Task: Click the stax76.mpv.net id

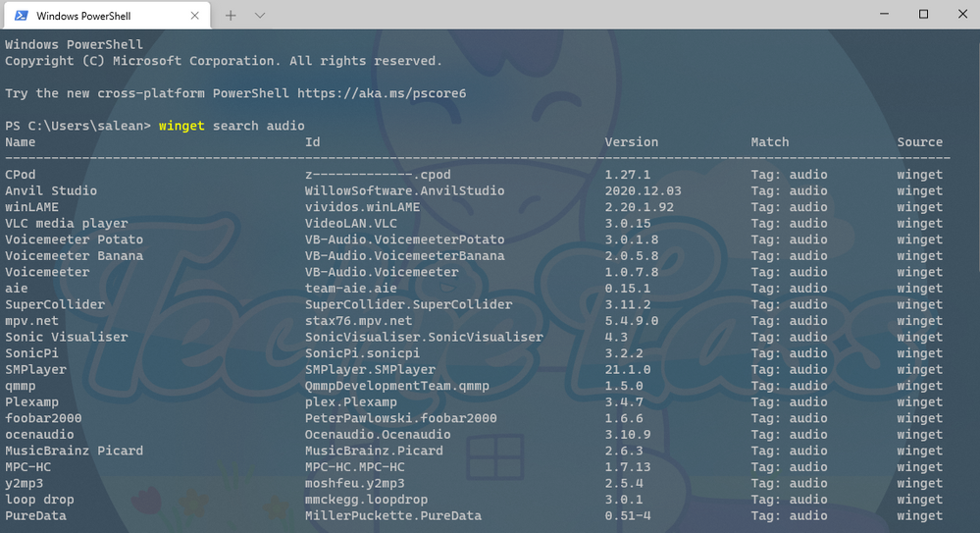Action: tap(359, 321)
